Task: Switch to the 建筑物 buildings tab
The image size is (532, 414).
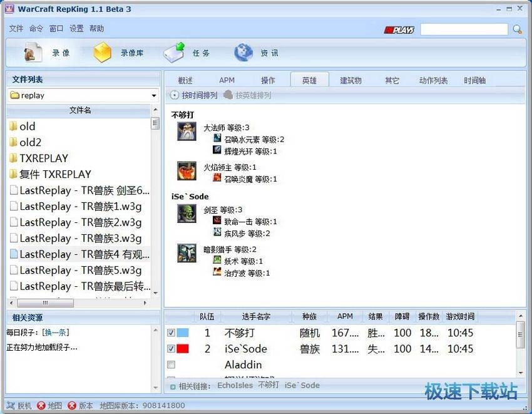Action: 350,80
